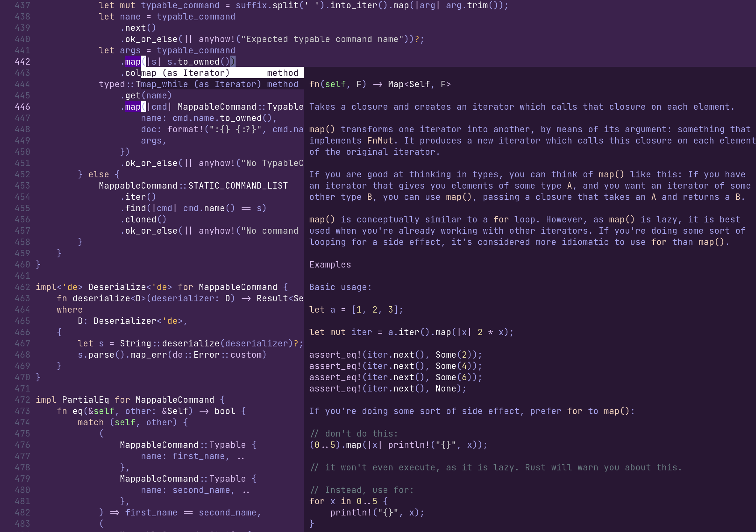
Task: Click 'MappableCommand::Typable' on line 446
Action: (240, 107)
